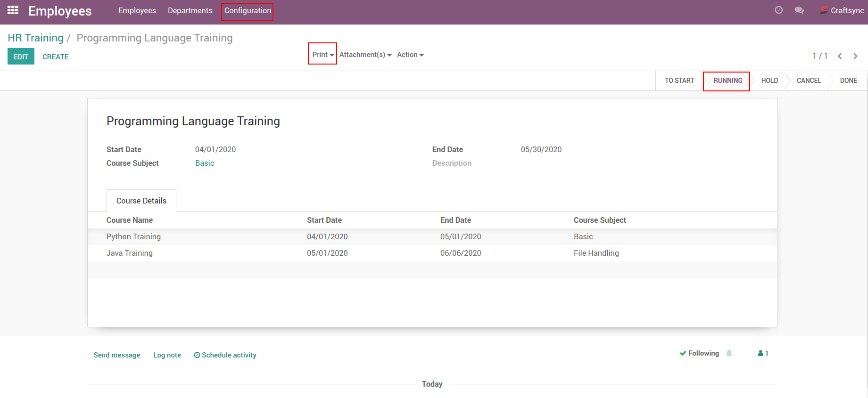Viewport: 868px width, 398px height.
Task: Expand the Print dropdown
Action: click(x=322, y=55)
